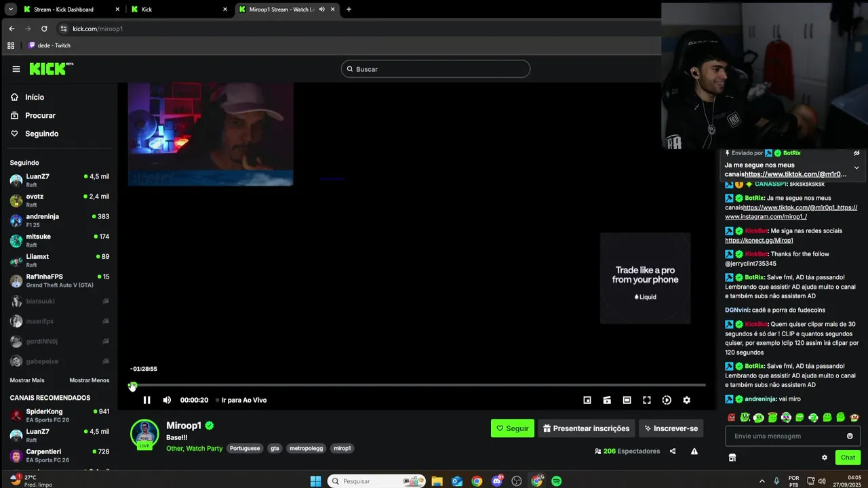Open konect.gg/Miroop1 link in chat
Screen dimensions: 868x488
(759, 241)
